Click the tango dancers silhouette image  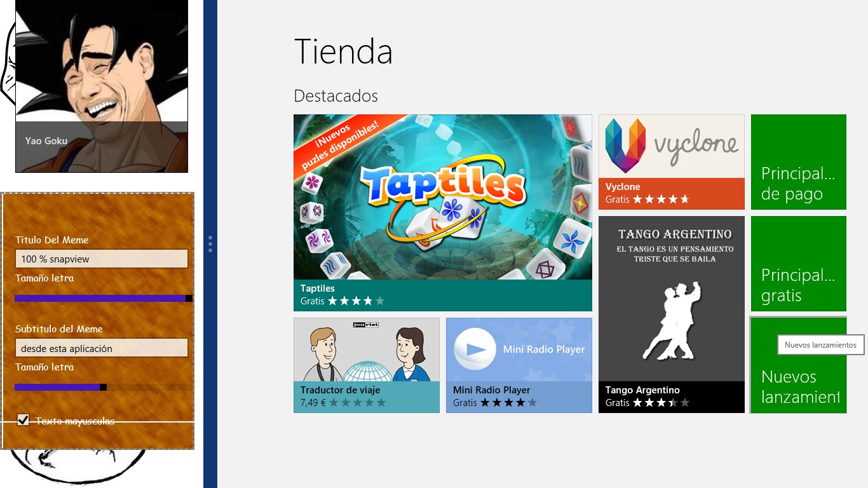click(x=672, y=320)
